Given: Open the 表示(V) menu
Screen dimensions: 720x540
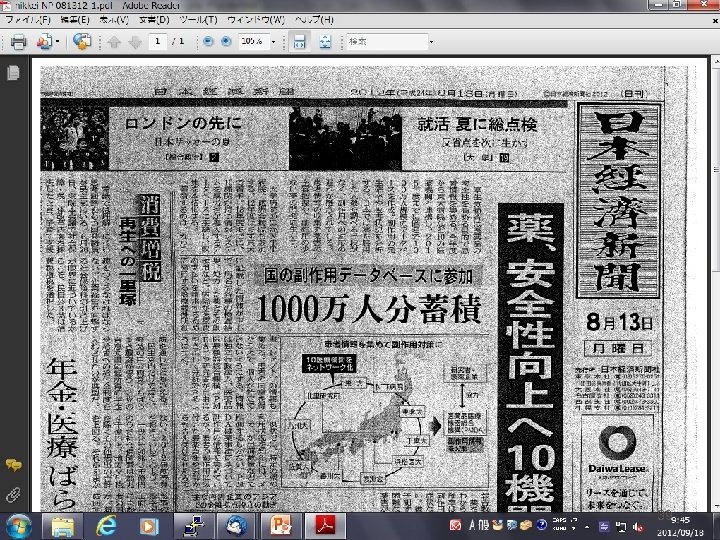Looking at the screenshot, I should tap(114, 20).
